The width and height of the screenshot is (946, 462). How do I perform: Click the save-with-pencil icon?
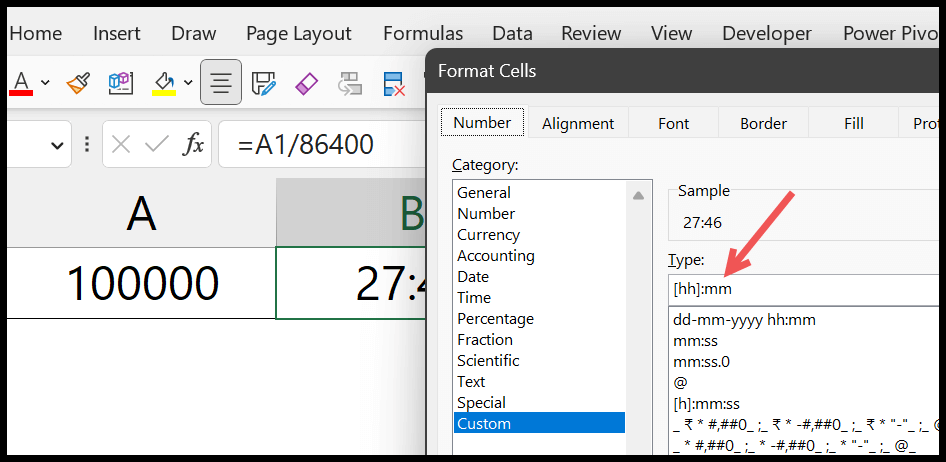(x=264, y=83)
